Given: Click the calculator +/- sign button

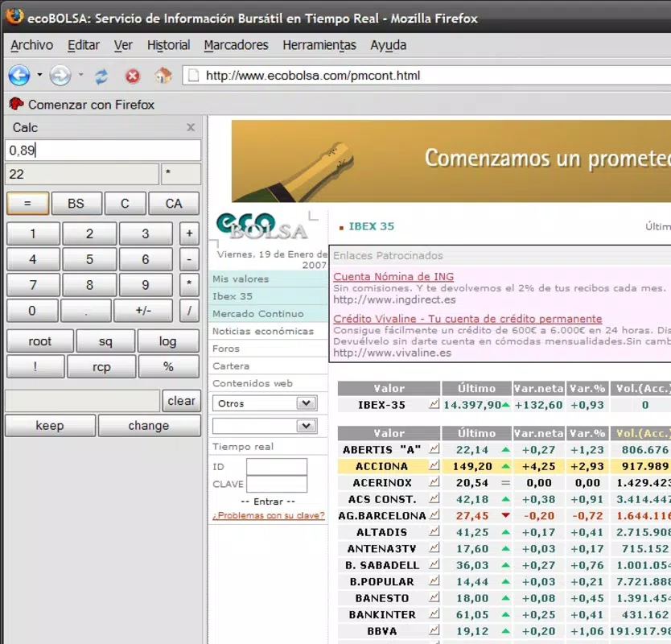Looking at the screenshot, I should [143, 311].
